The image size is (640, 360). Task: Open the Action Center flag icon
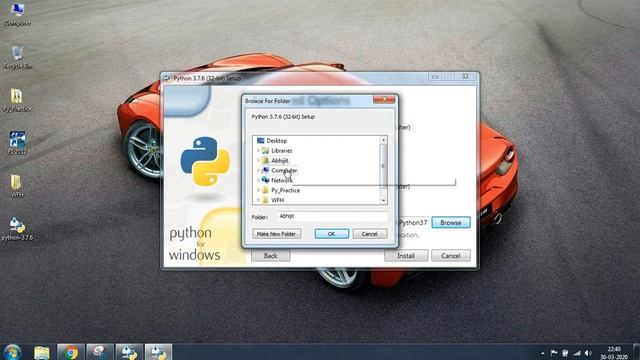tap(554, 353)
